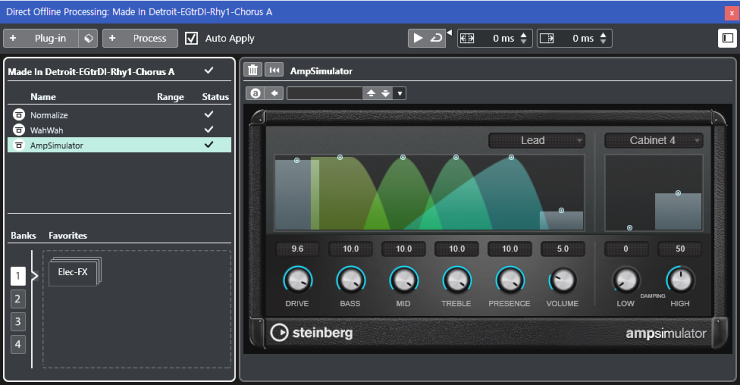Click the Name column header
This screenshot has width=740, height=385.
(x=43, y=97)
